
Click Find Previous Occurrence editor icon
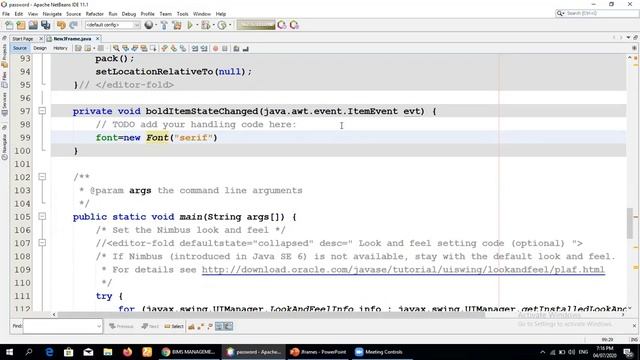125,49
